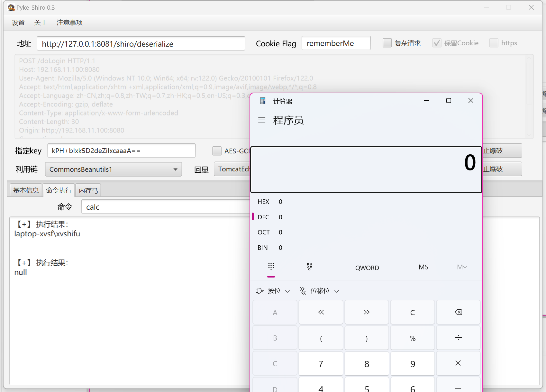
Task: Open the M memory list dropdown
Action: tap(462, 267)
